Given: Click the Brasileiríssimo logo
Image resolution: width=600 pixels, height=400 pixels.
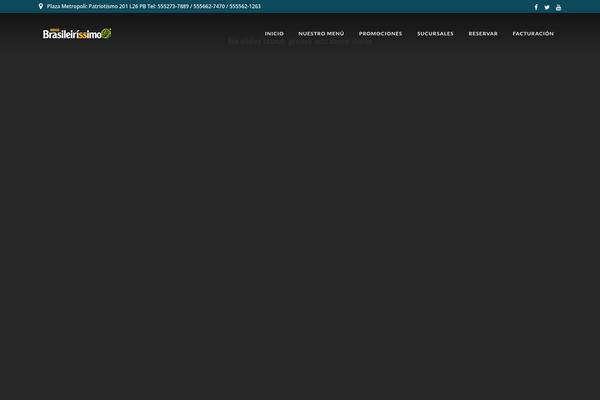Looking at the screenshot, I should [77, 34].
